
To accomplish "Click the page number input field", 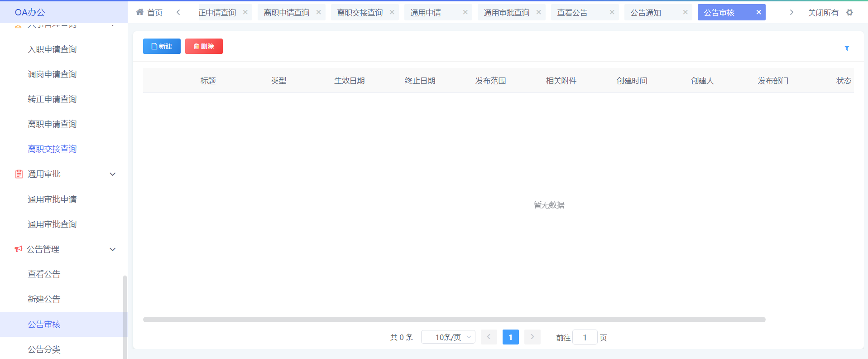I will pyautogui.click(x=585, y=337).
